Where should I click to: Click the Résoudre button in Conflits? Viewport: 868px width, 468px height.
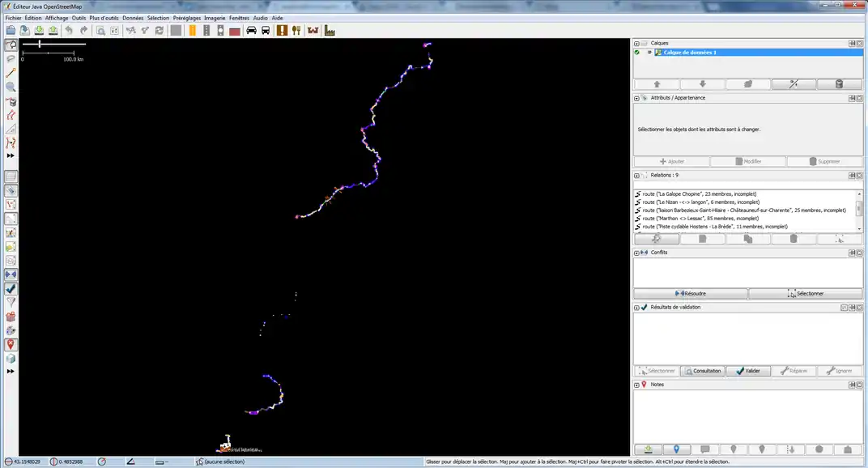click(x=690, y=293)
